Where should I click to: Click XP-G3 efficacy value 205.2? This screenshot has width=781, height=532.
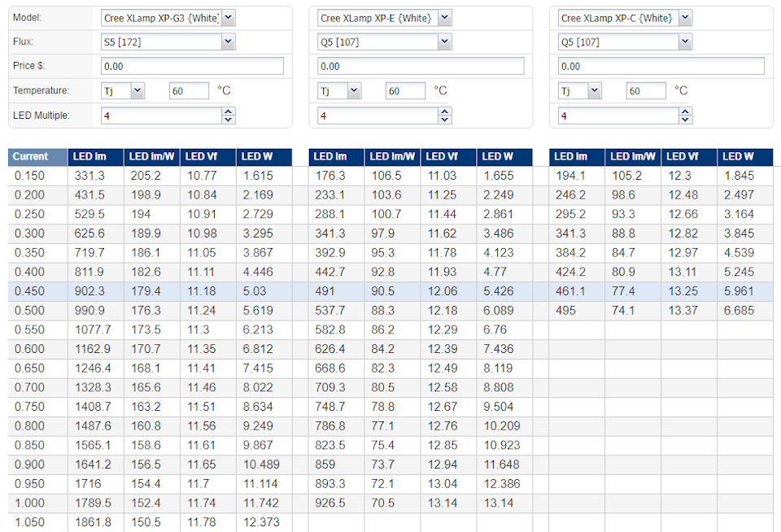click(146, 176)
